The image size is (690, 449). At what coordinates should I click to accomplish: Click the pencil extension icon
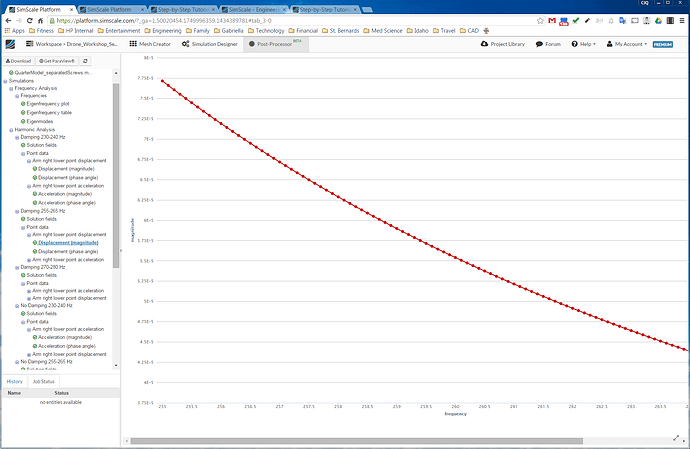tap(587, 21)
